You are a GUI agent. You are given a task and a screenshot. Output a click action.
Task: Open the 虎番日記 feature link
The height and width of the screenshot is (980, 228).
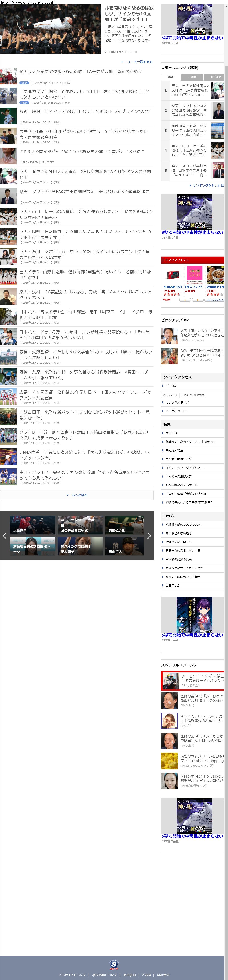[x=171, y=433]
